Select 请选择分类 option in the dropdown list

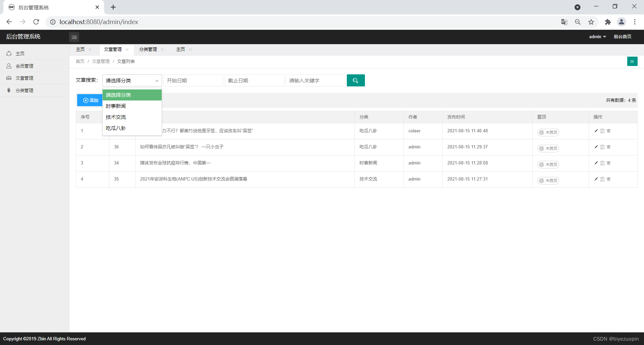tap(132, 95)
